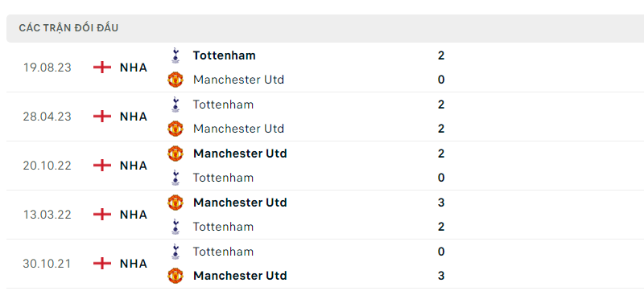Click England flag beside 19.08.23 date
Image resolution: width=644 pixels, height=295 pixels.
point(102,68)
